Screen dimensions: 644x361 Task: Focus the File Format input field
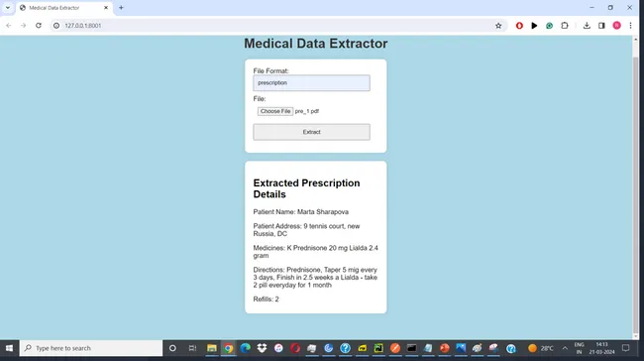pos(311,82)
